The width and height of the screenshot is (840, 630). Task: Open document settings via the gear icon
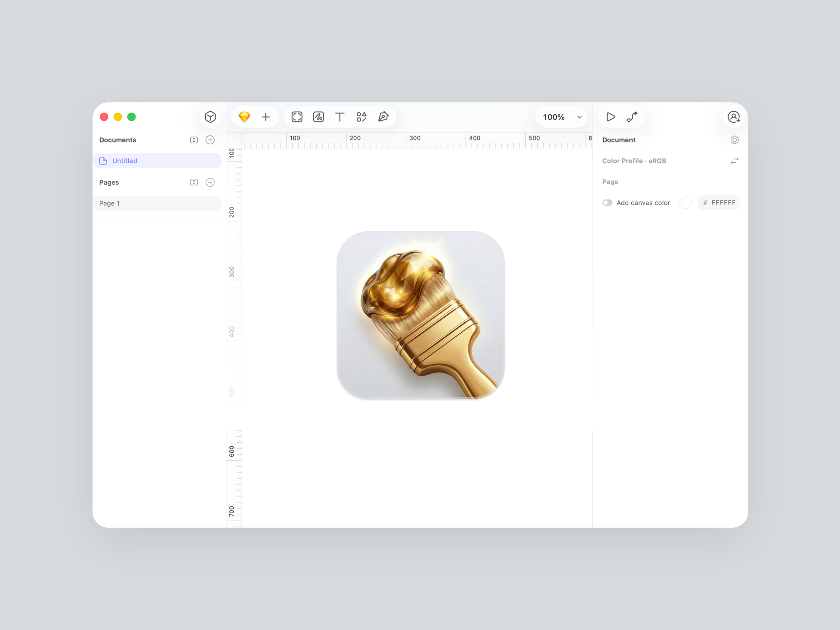click(x=735, y=140)
